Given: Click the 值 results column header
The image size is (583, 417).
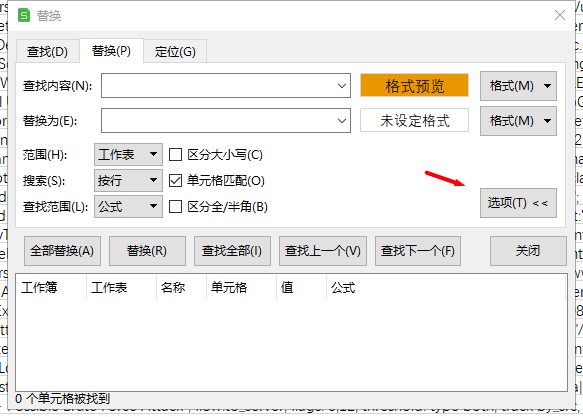Looking at the screenshot, I should (301, 287).
